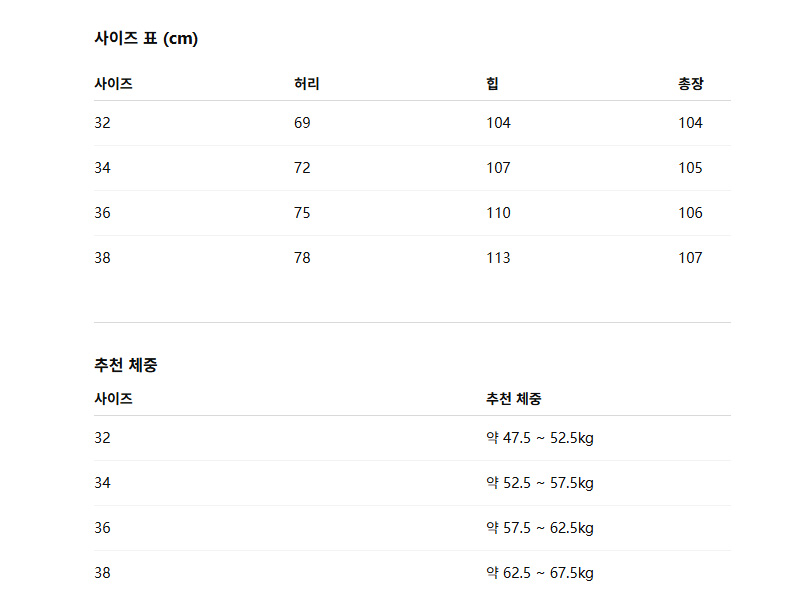This screenshot has width=800, height=600.
Task: Select waist value 72 for size 34
Action: click(302, 168)
